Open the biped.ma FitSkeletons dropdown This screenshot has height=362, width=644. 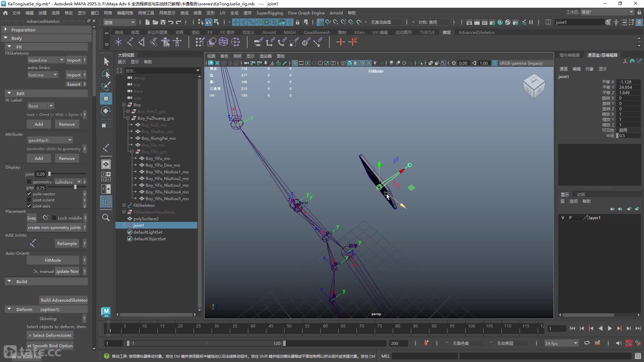(x=46, y=60)
